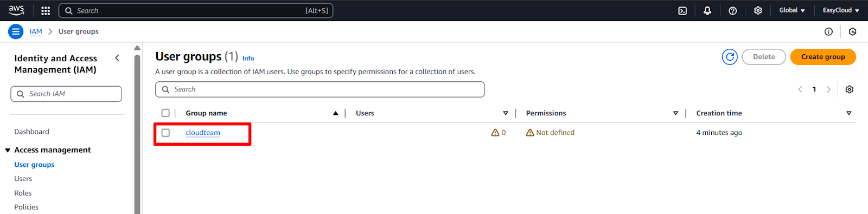Viewport: 868px width, 214px height.
Task: Open the EasyCloud account dropdown
Action: tap(841, 10)
